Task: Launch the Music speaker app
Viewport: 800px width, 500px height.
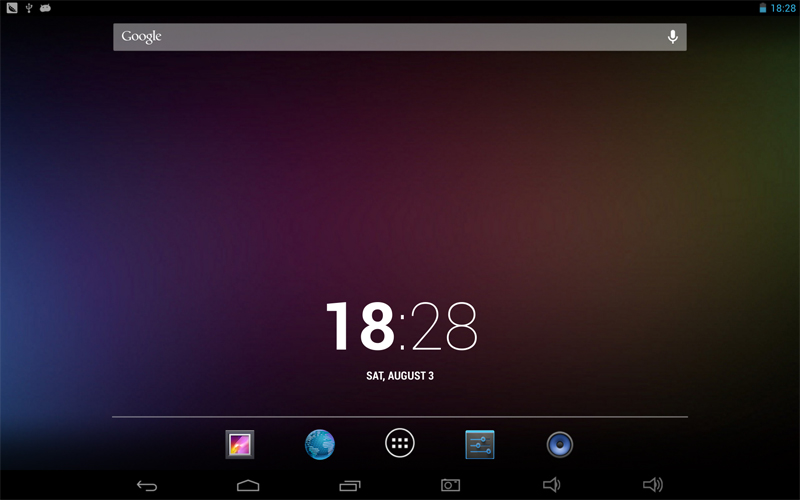Action: point(560,444)
